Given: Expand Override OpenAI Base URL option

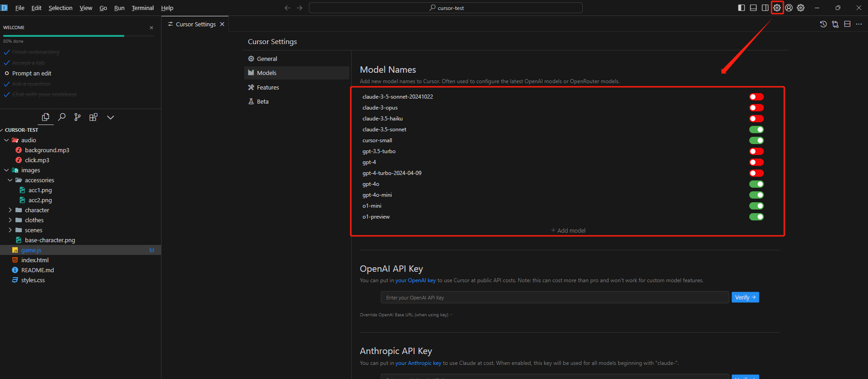Looking at the screenshot, I should pyautogui.click(x=406, y=315).
